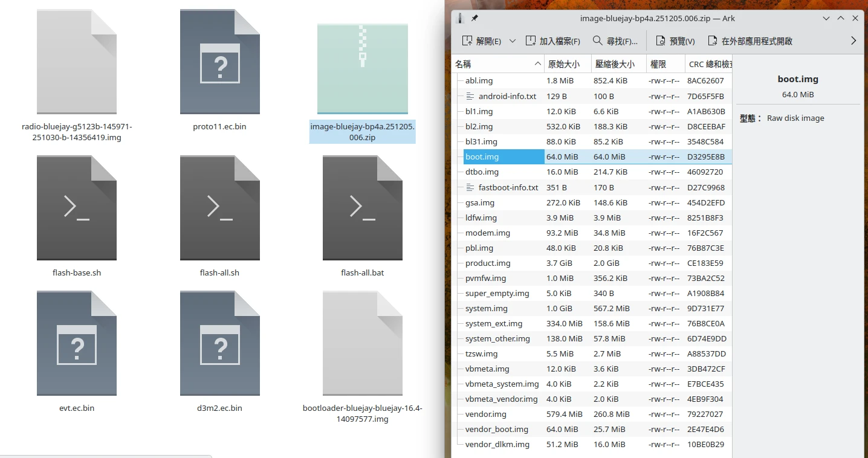
Task: Expand the toolbar overflow chevron
Action: pyautogui.click(x=853, y=41)
